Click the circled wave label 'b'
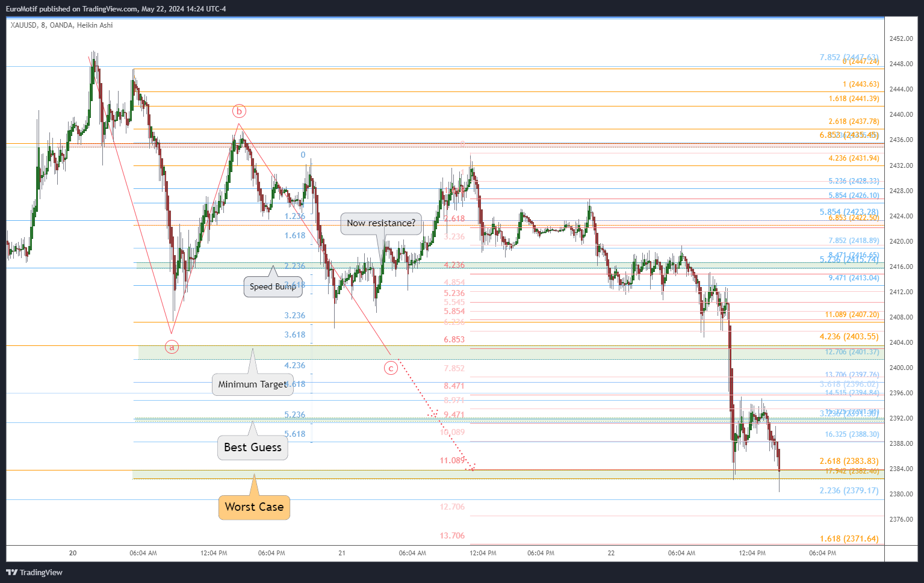924x583 pixels. click(239, 111)
